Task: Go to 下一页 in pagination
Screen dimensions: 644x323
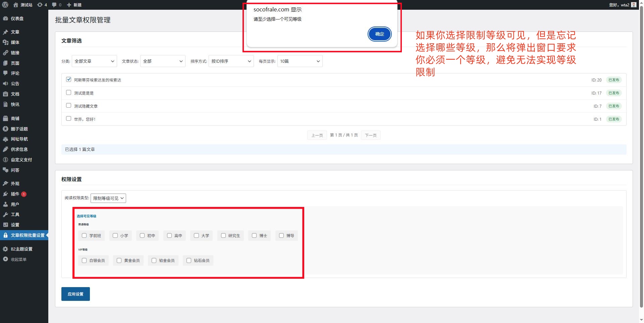Action: [x=371, y=135]
